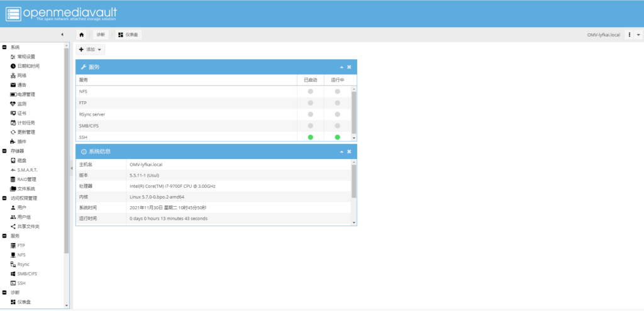Open SMB/CIFS service settings in sidebar
Image resolution: width=644 pixels, height=311 pixels.
(27, 274)
